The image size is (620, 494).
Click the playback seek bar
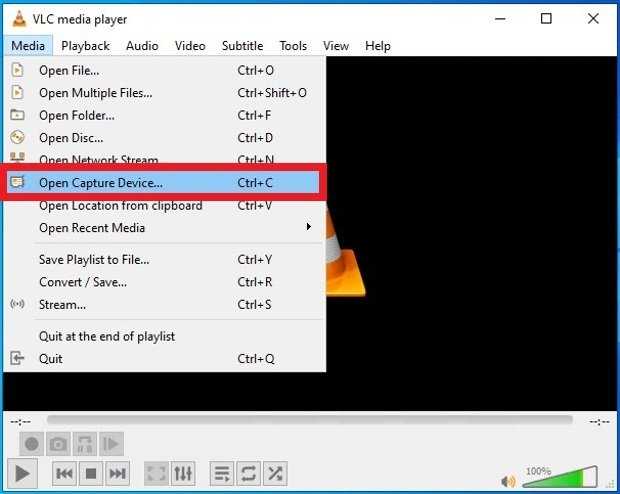coord(310,420)
